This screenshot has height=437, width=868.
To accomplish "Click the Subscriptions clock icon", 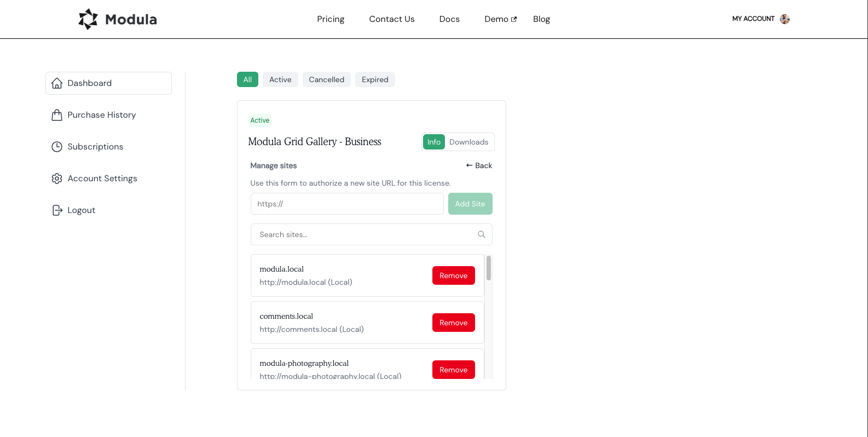I will pos(57,147).
